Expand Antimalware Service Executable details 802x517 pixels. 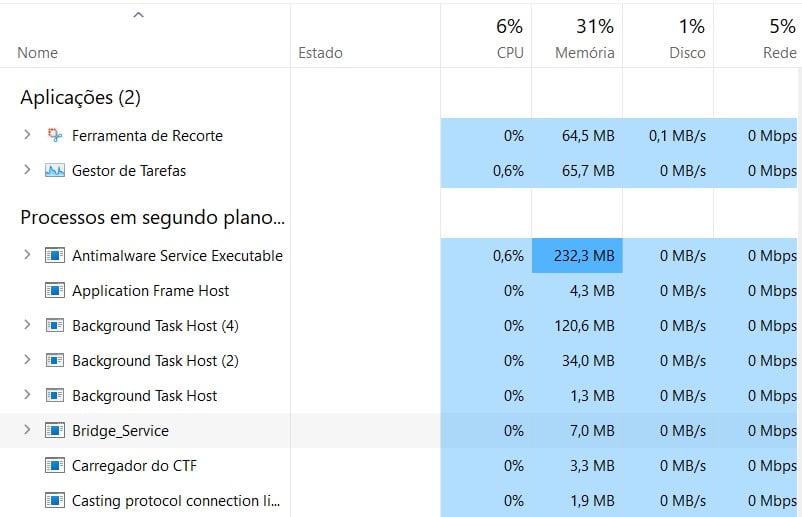(27, 255)
